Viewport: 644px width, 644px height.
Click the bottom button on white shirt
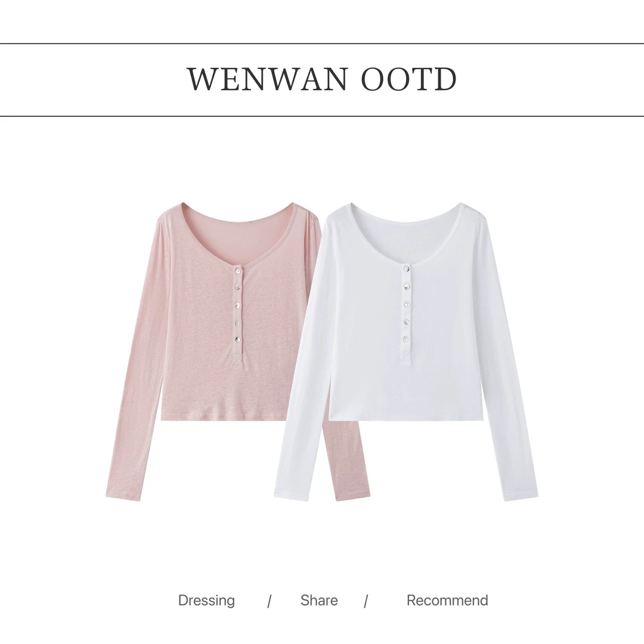(406, 339)
